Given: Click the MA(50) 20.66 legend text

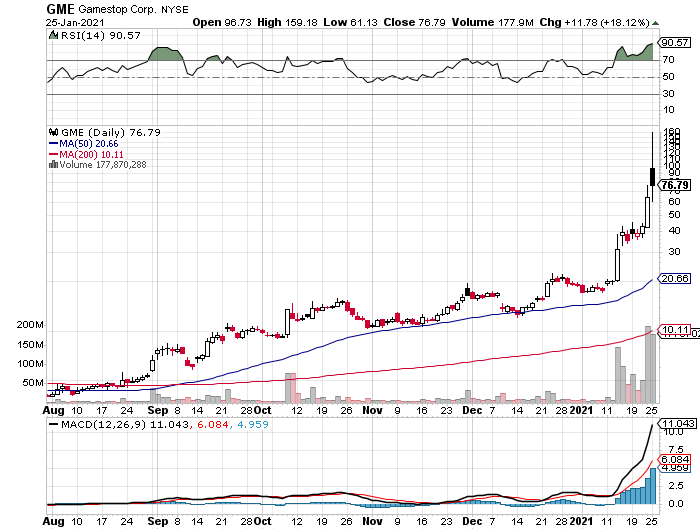Looking at the screenshot, I should (x=89, y=144).
